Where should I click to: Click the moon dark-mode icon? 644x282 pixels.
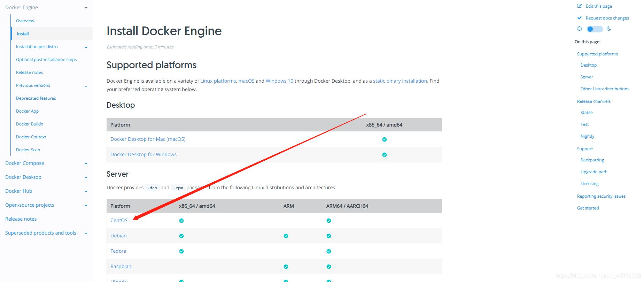608,29
